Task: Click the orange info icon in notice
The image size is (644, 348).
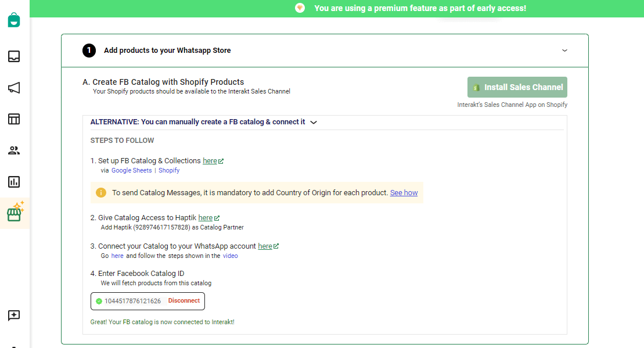Action: 101,193
